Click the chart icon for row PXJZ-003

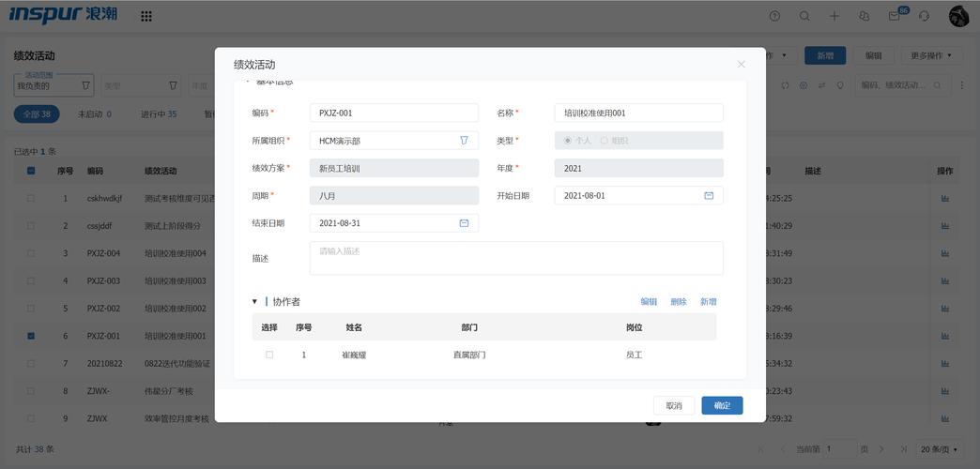pos(945,280)
